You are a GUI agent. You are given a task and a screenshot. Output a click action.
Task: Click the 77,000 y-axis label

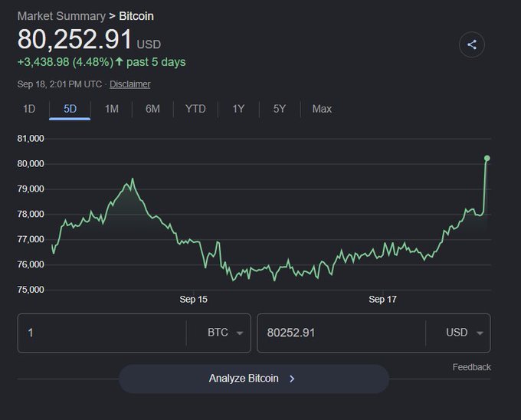(31, 239)
